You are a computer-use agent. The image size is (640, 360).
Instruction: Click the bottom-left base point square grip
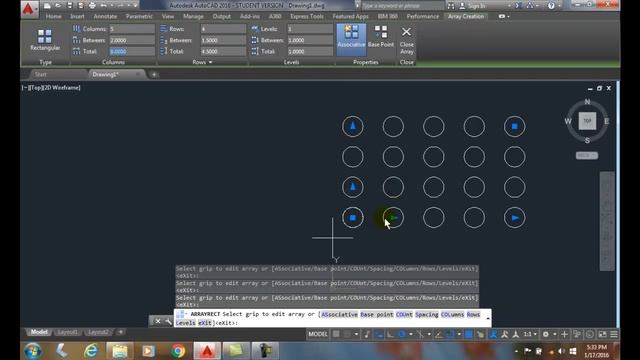353,218
